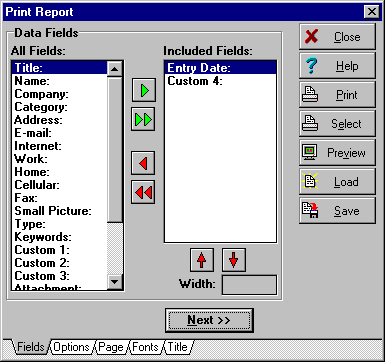
Task: Click the All Fields scroll up arrow
Action: (x=114, y=69)
